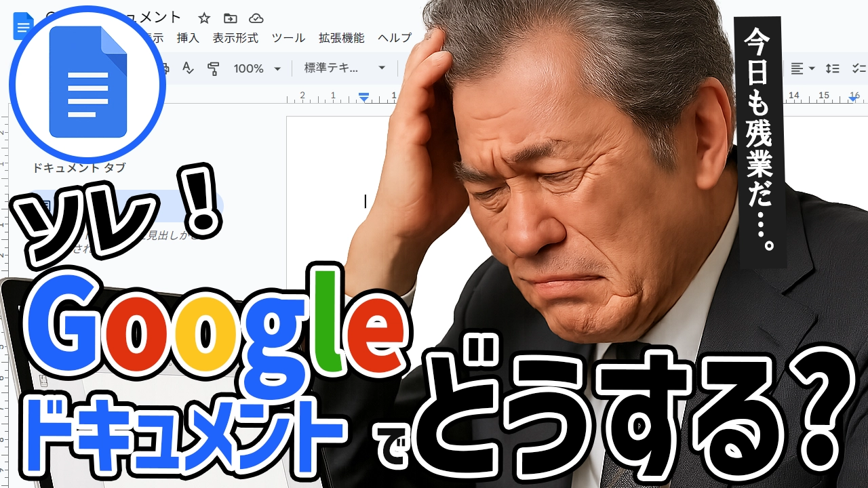868x488 pixels.
Task: Open the ツール menu
Action: click(x=288, y=38)
